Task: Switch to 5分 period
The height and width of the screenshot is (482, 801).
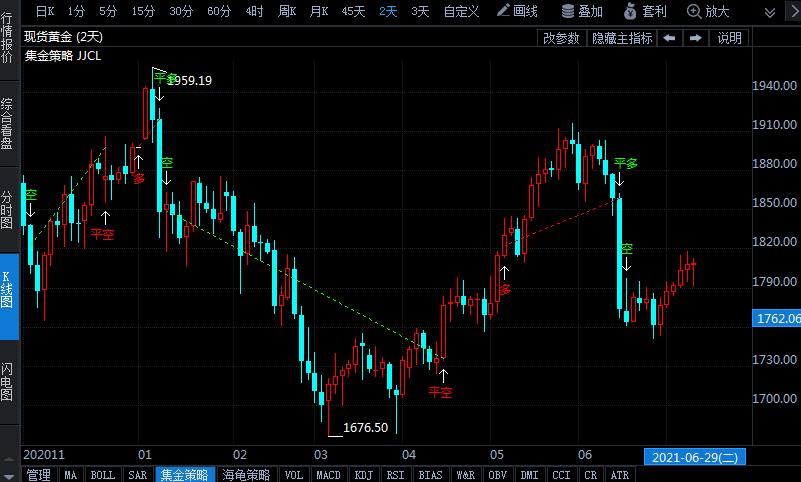Action: click(108, 11)
